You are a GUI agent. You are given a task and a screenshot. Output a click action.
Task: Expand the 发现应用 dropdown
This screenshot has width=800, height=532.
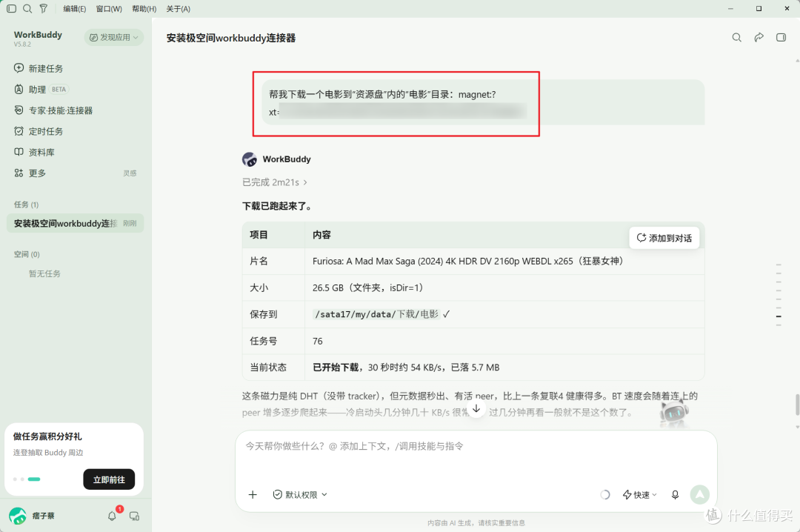tap(114, 37)
